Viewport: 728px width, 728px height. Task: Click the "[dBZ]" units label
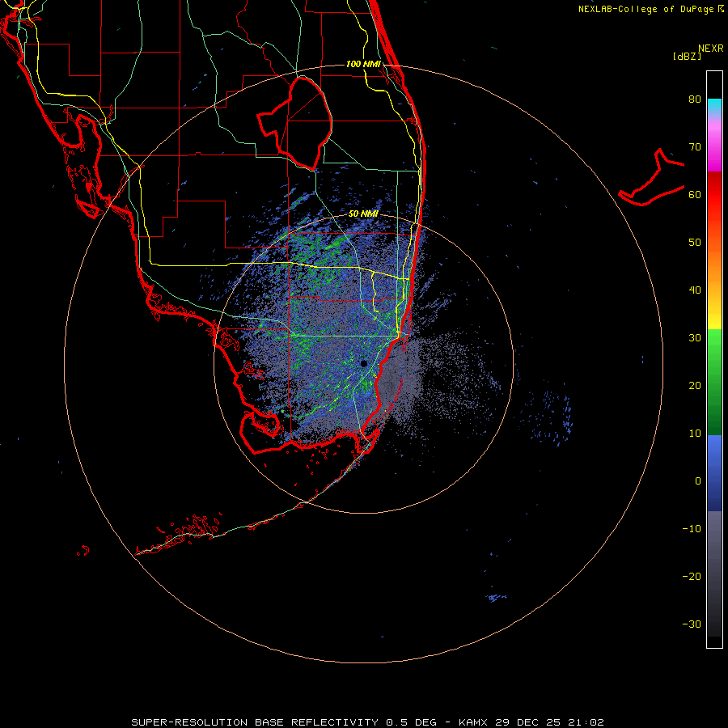click(687, 56)
